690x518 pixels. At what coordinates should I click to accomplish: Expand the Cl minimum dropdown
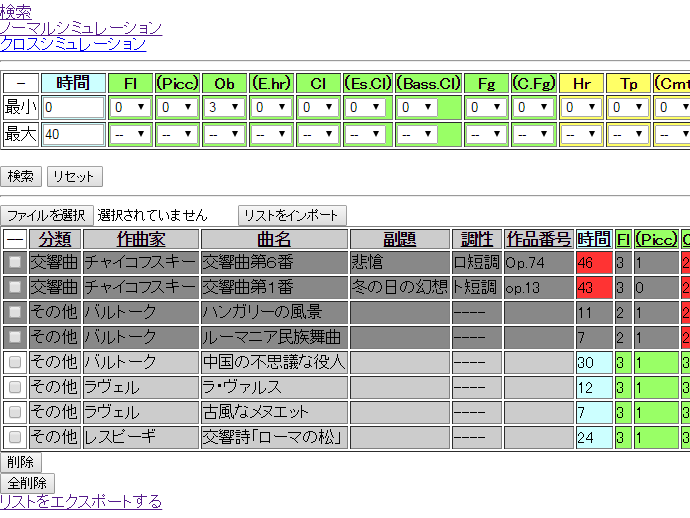[x=318, y=107]
